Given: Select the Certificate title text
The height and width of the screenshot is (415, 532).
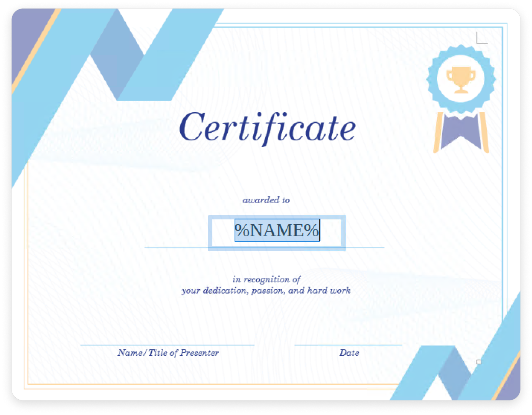Looking at the screenshot, I should [267, 127].
